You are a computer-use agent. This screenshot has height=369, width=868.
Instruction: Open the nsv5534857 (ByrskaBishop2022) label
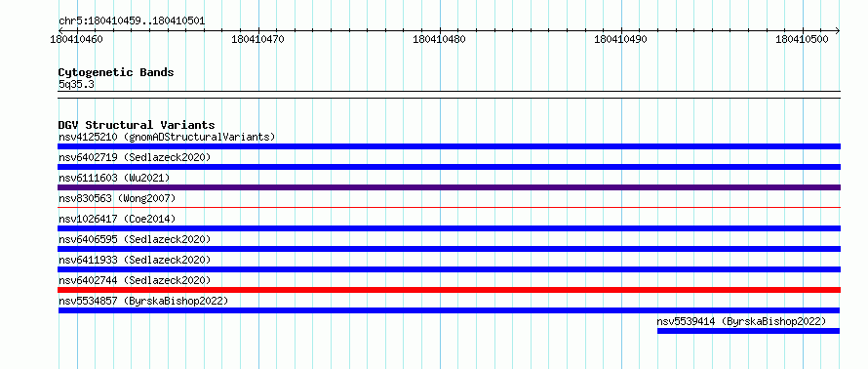143,301
